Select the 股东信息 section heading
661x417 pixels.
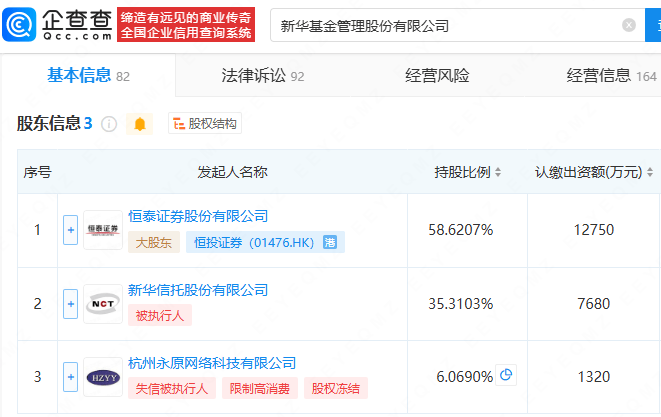point(54,124)
